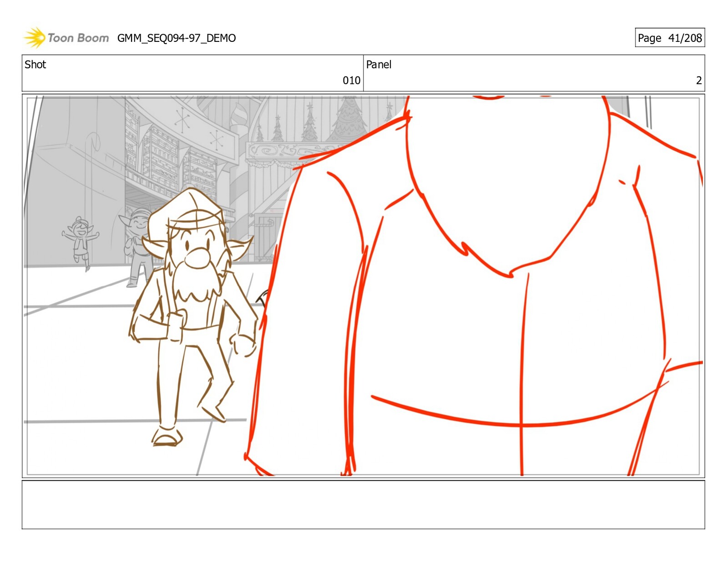Click the Panel label text
The image size is (728, 562).
(x=379, y=65)
